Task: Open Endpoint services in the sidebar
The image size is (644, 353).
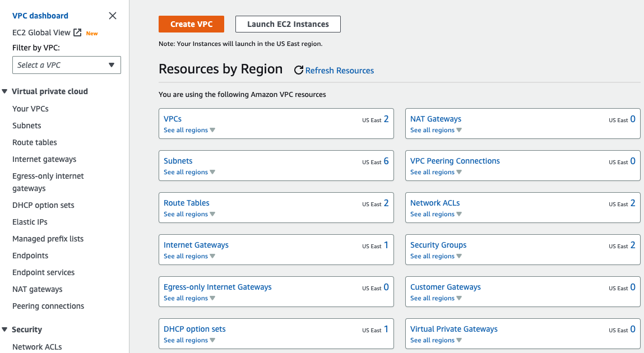Action: [44, 272]
